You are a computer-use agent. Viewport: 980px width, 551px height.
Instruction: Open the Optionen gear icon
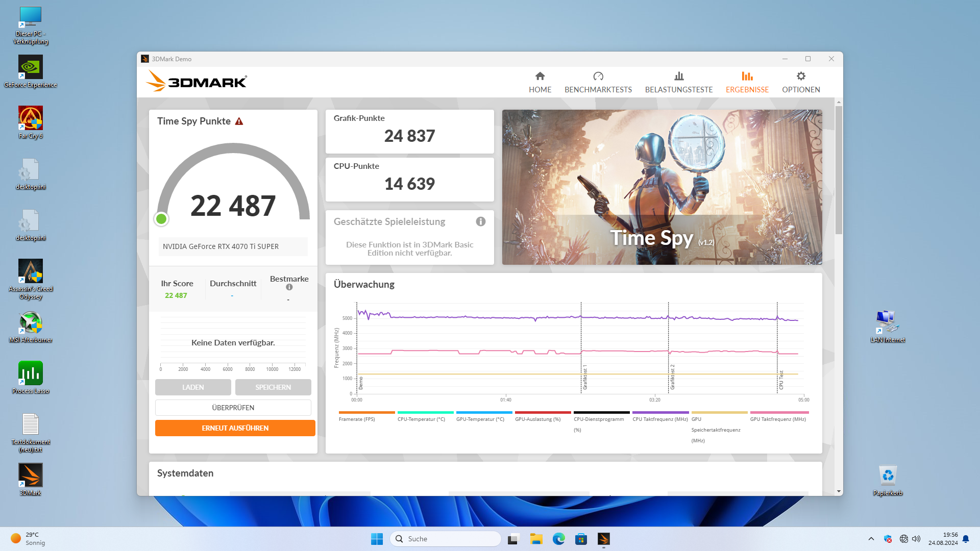(800, 77)
